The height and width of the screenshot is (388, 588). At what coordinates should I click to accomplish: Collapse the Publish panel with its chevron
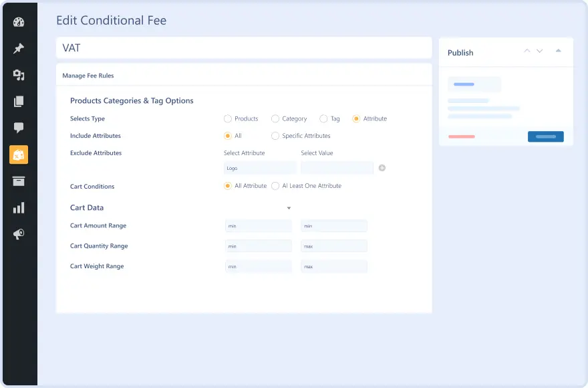[559, 50]
